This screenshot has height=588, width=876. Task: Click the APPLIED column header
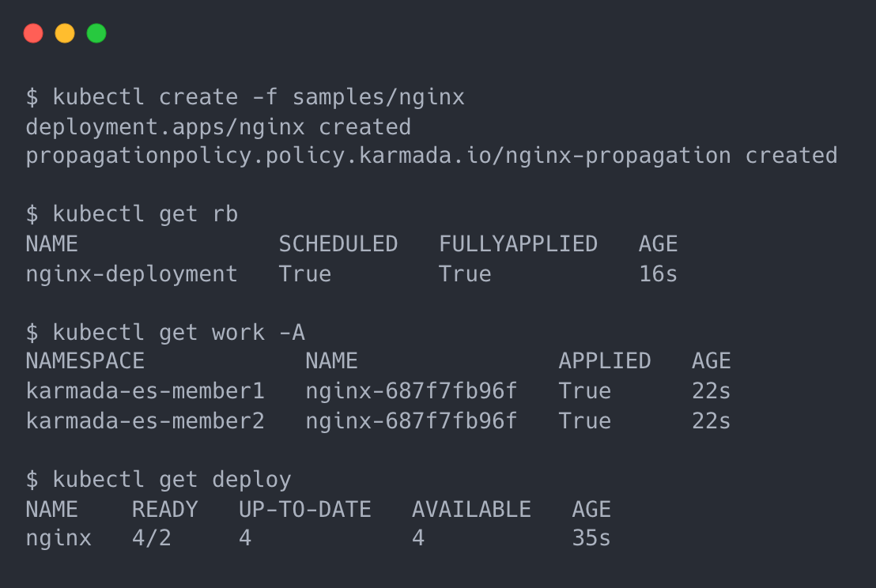[x=604, y=361]
